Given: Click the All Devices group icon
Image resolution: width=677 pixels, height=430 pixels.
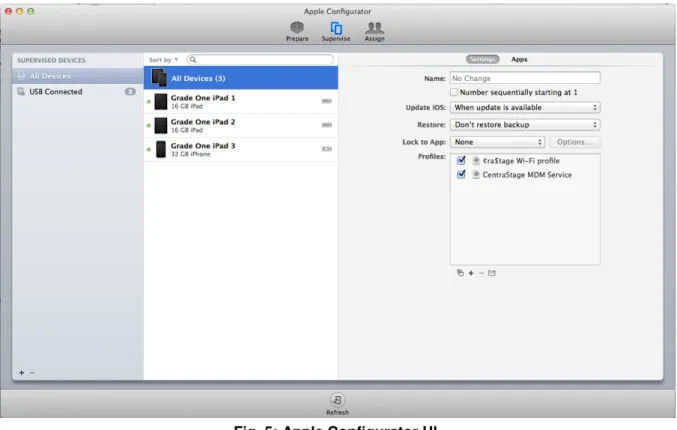Looking at the screenshot, I should pyautogui.click(x=159, y=78).
